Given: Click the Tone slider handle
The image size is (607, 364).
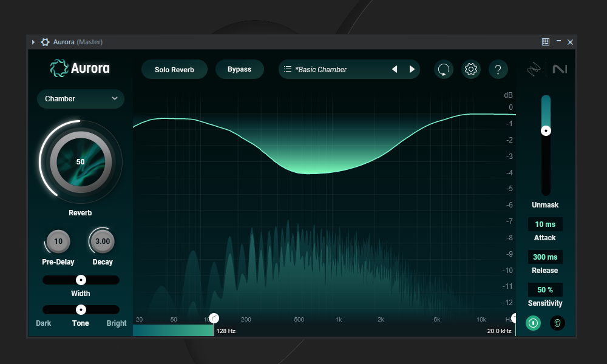Looking at the screenshot, I should [81, 309].
